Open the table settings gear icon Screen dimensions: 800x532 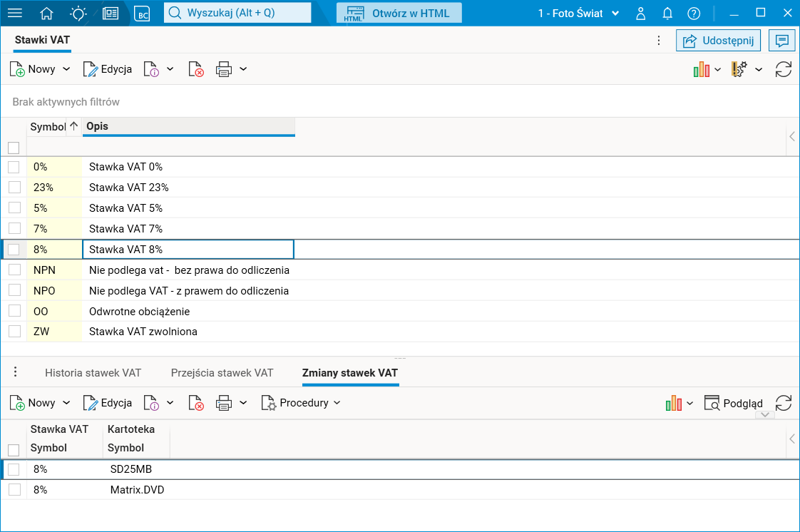(x=739, y=69)
